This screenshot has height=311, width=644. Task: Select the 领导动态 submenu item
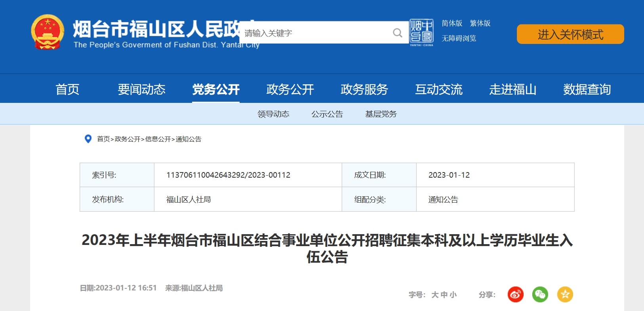[x=273, y=114]
